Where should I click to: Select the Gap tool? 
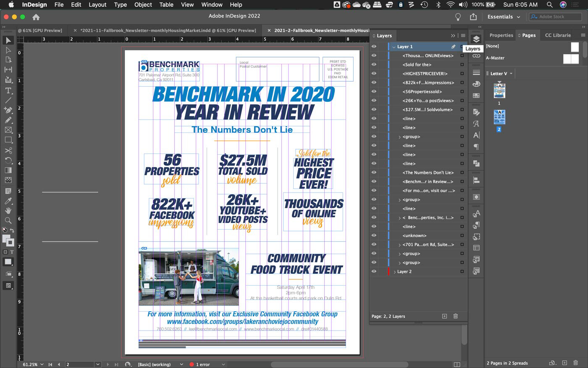point(8,70)
